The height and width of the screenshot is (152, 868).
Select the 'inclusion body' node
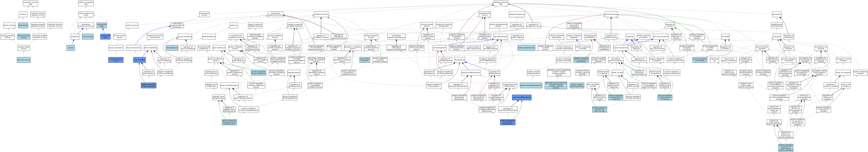[x=88, y=36]
